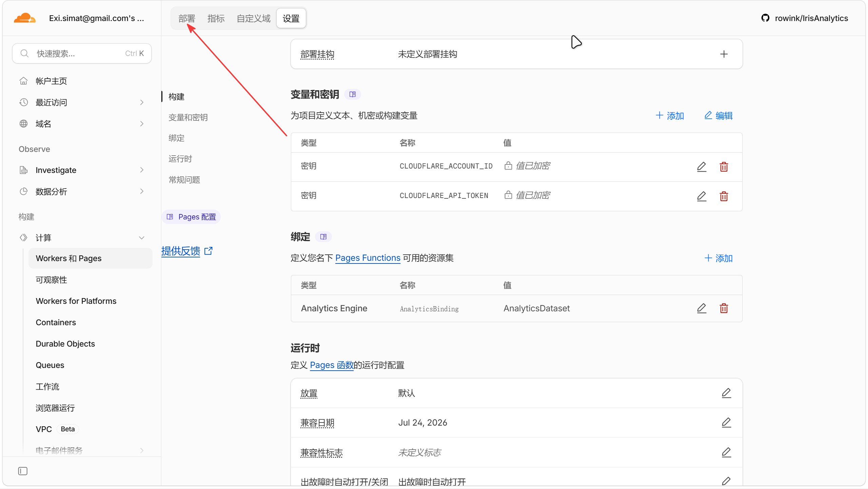Edit the CLOUDFLARE_ACCOUNT_ID secret pencil icon
The height and width of the screenshot is (489, 868).
702,167
